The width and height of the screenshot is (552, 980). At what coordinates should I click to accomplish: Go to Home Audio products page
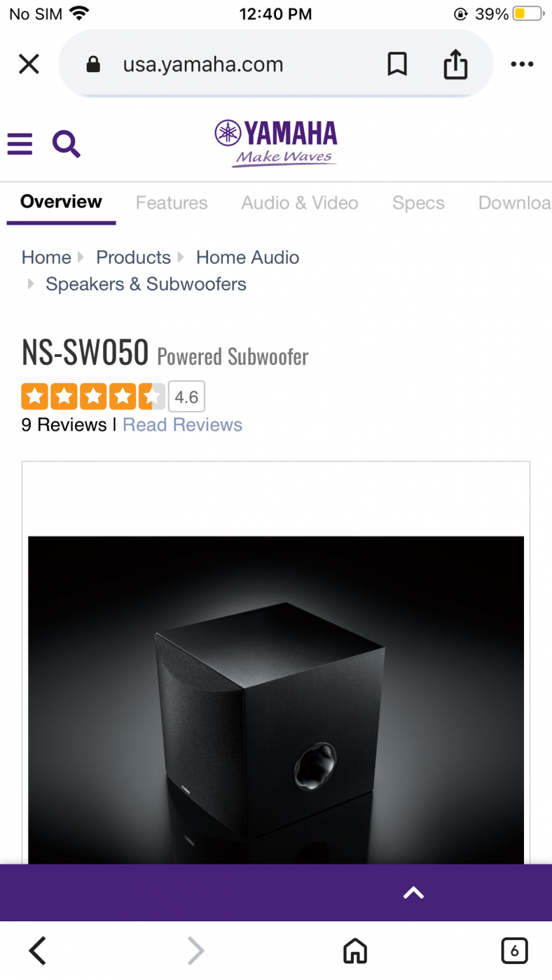coord(247,258)
